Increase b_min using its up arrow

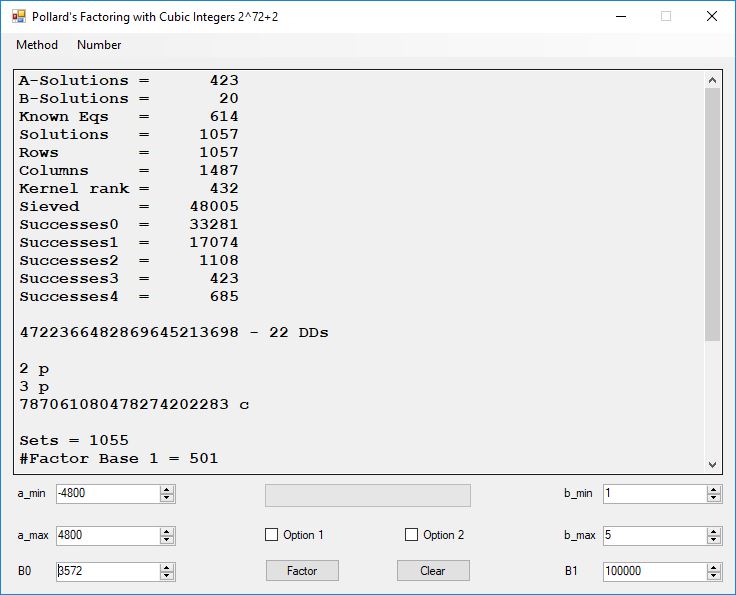click(x=714, y=490)
